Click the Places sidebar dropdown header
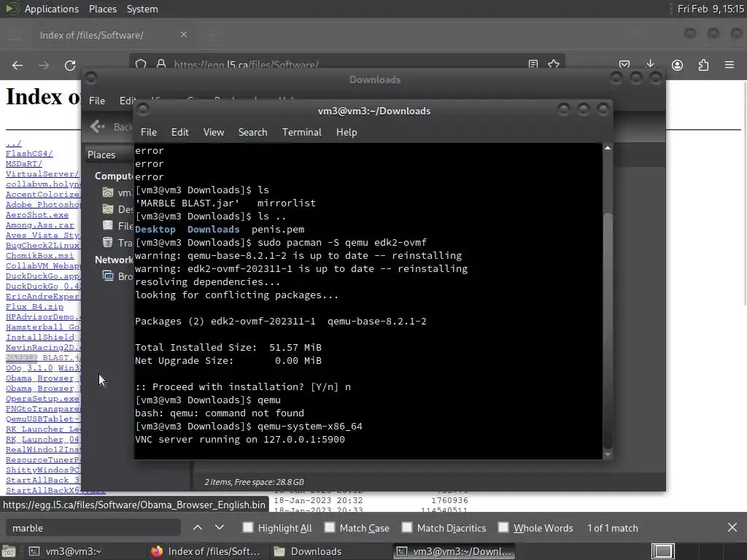The width and height of the screenshot is (747, 560). [109, 155]
